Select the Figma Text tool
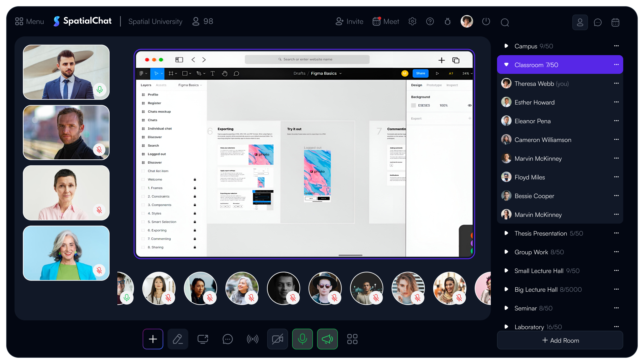644x364 pixels. tap(212, 74)
